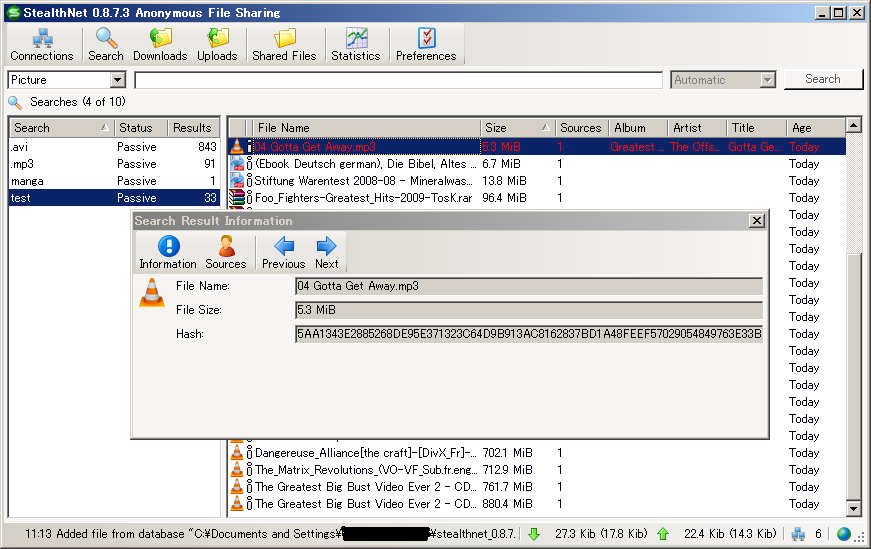Click the green upload arrow in status bar
The height and width of the screenshot is (549, 871).
663,534
